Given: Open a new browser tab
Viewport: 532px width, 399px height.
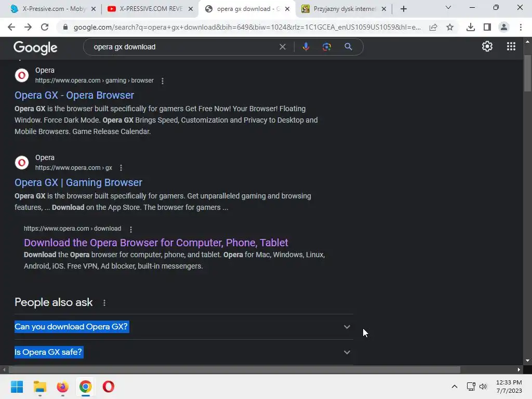Looking at the screenshot, I should pyautogui.click(x=403, y=9).
